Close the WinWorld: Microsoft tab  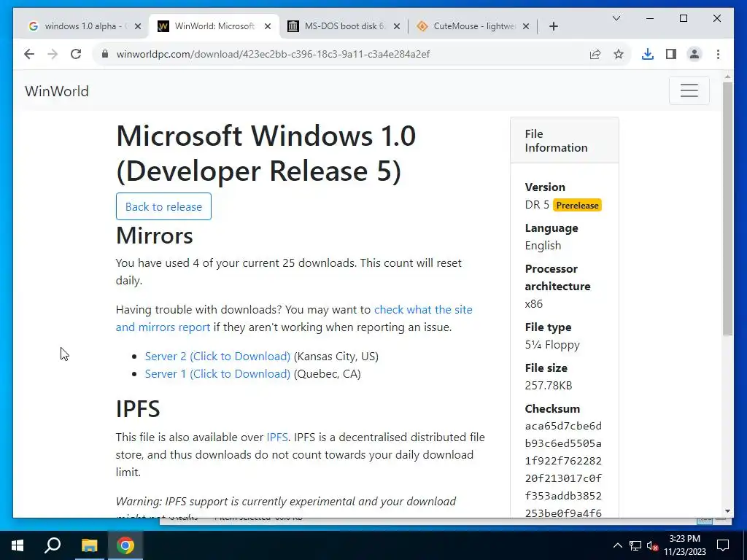click(x=268, y=26)
